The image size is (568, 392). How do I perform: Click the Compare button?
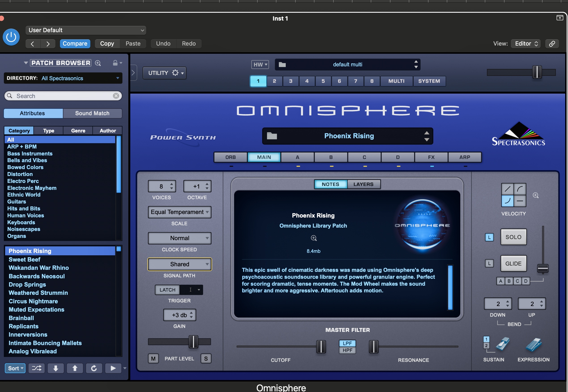(x=75, y=44)
